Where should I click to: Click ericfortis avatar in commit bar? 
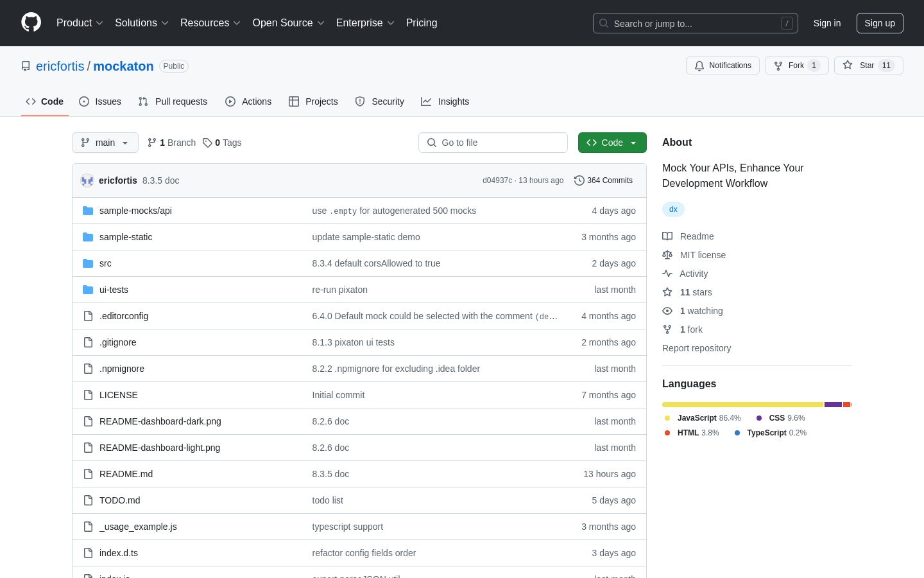coord(87,180)
